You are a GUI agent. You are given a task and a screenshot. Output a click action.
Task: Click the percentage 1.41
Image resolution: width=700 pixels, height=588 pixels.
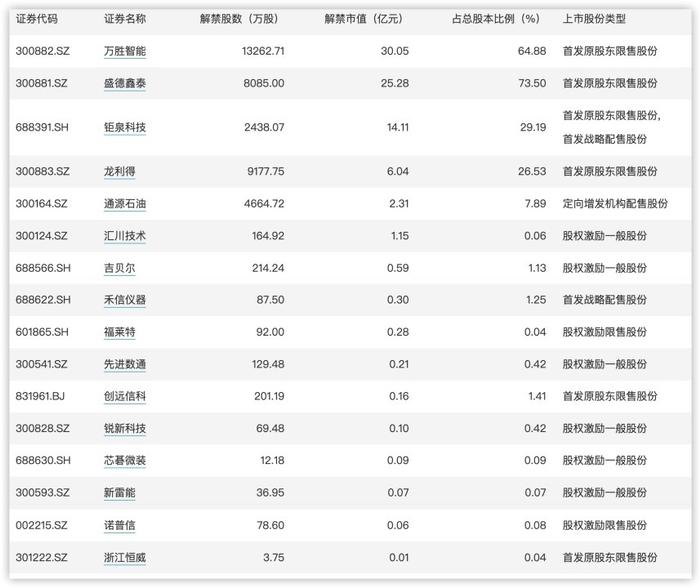coord(537,396)
